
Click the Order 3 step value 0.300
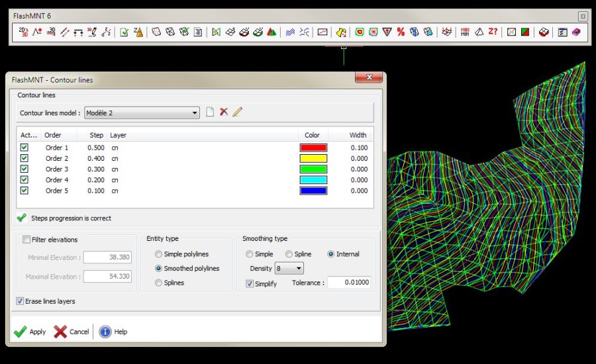pyautogui.click(x=96, y=169)
